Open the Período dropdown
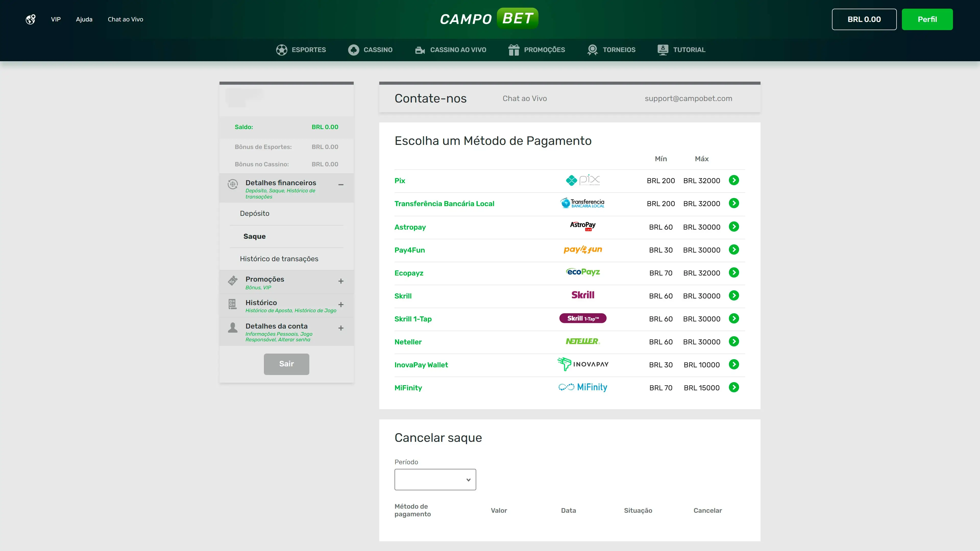 435,480
